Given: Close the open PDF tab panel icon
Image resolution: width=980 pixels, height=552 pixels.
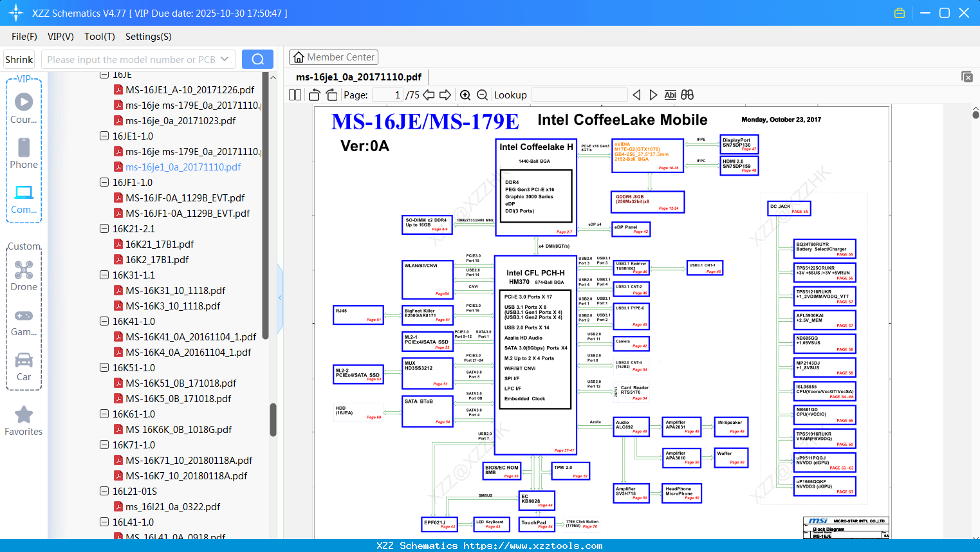Looking at the screenshot, I should (x=967, y=77).
